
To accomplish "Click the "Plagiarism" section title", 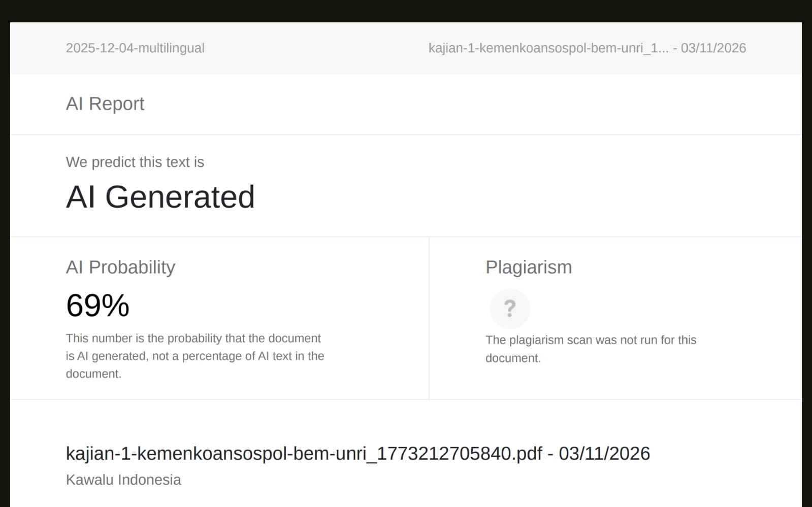I will [x=528, y=267].
